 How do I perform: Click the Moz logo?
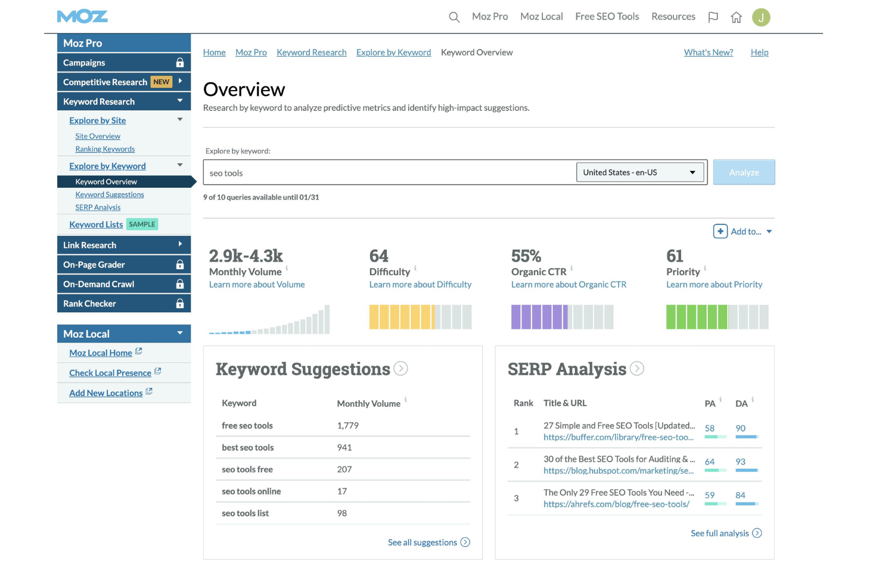[x=82, y=17]
